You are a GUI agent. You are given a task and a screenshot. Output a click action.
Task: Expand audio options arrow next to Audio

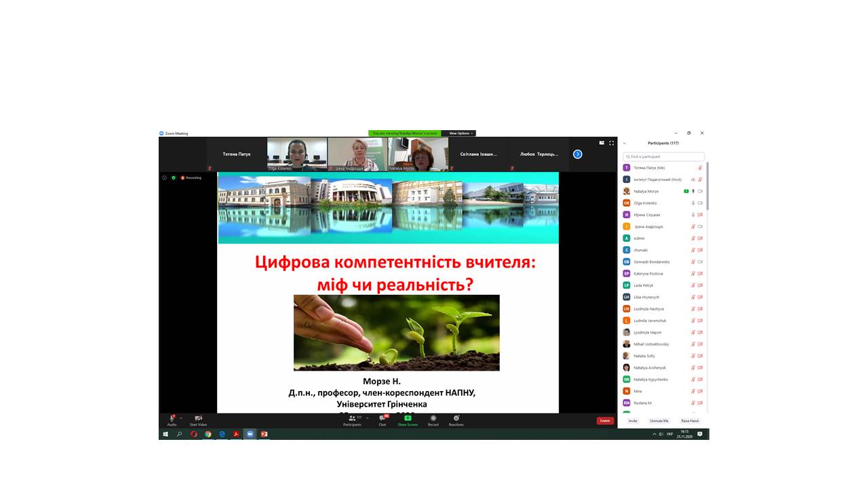click(x=181, y=418)
